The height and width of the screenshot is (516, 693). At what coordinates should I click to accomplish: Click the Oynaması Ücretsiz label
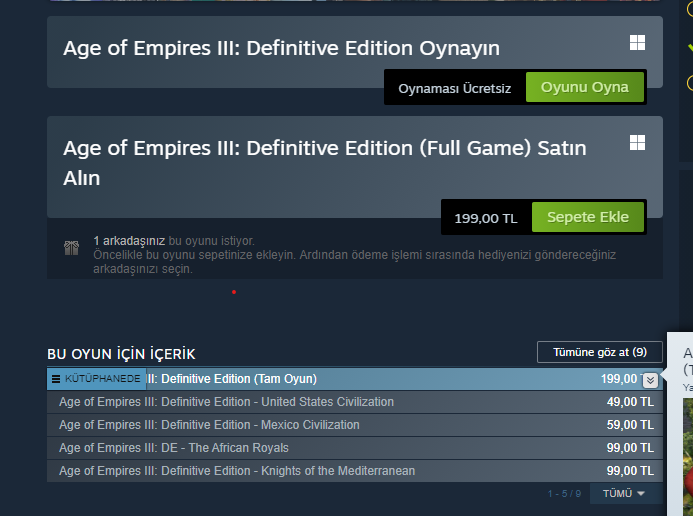coord(455,88)
